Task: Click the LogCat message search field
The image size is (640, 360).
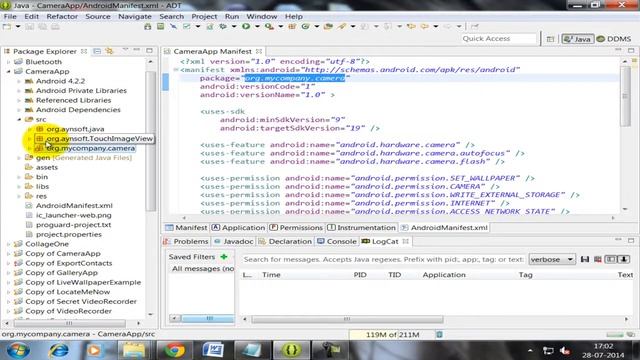Action: (383, 260)
